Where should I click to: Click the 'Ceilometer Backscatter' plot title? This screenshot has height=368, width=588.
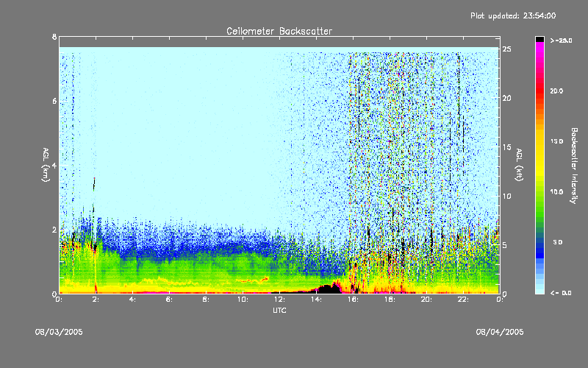279,31
